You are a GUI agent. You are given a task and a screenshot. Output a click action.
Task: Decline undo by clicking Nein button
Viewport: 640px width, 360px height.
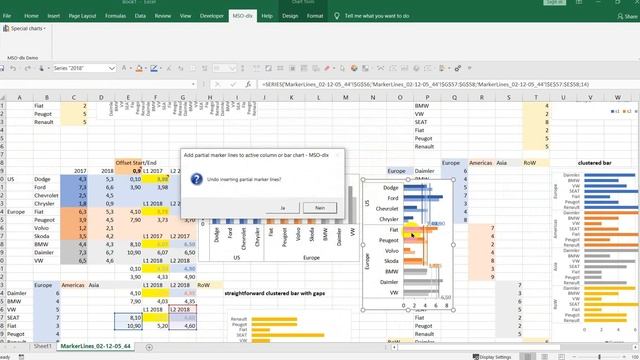coord(320,208)
